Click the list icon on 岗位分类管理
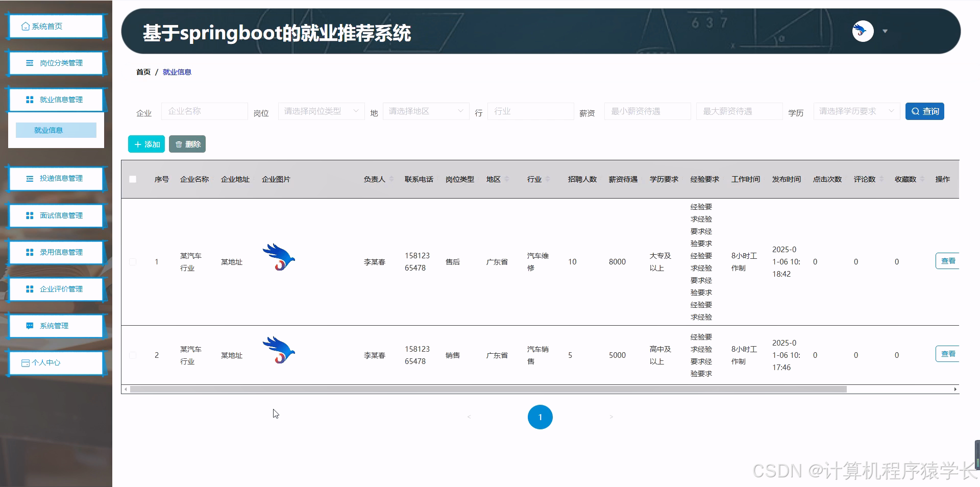 click(29, 63)
